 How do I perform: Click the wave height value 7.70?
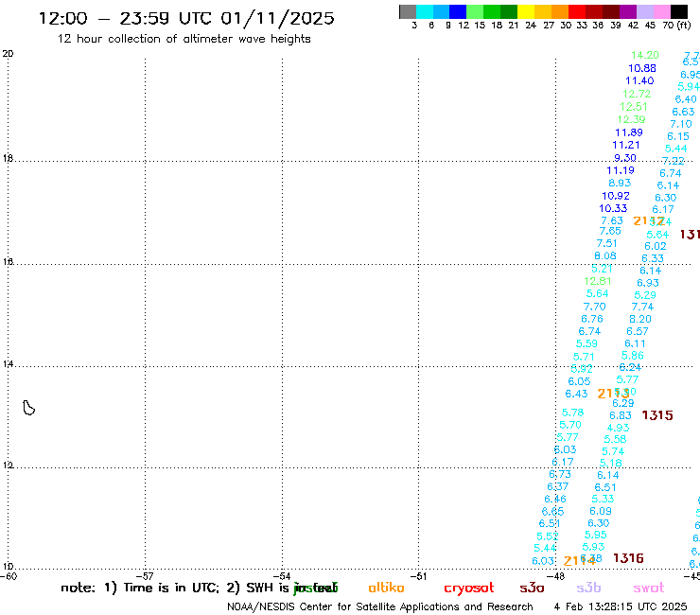595,307
